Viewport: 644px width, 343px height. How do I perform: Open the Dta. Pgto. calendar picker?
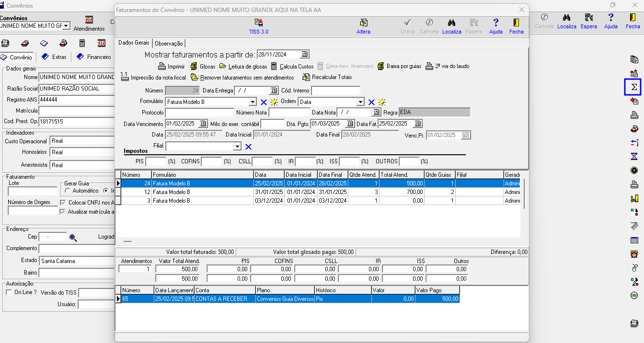click(x=350, y=124)
